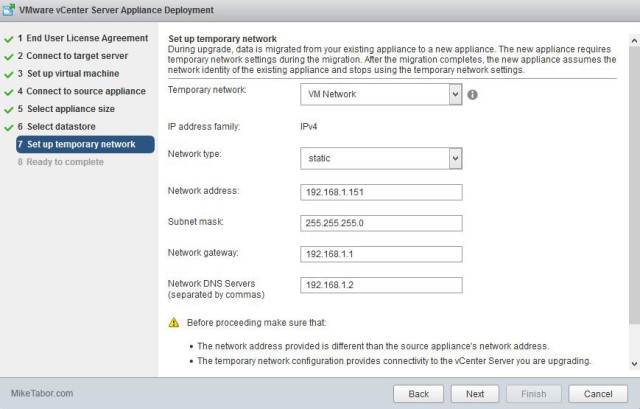This screenshot has height=409, width=640.
Task: Click the 'Network type:' label
Action: click(195, 154)
